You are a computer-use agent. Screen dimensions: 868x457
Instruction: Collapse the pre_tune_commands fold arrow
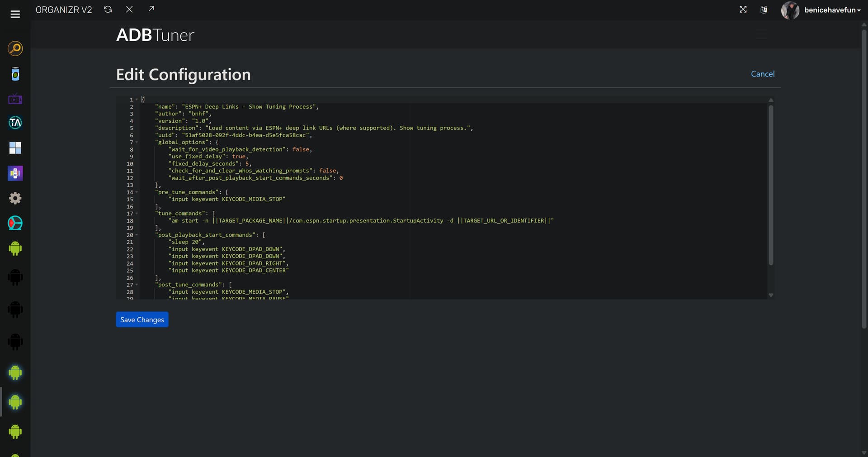[137, 192]
